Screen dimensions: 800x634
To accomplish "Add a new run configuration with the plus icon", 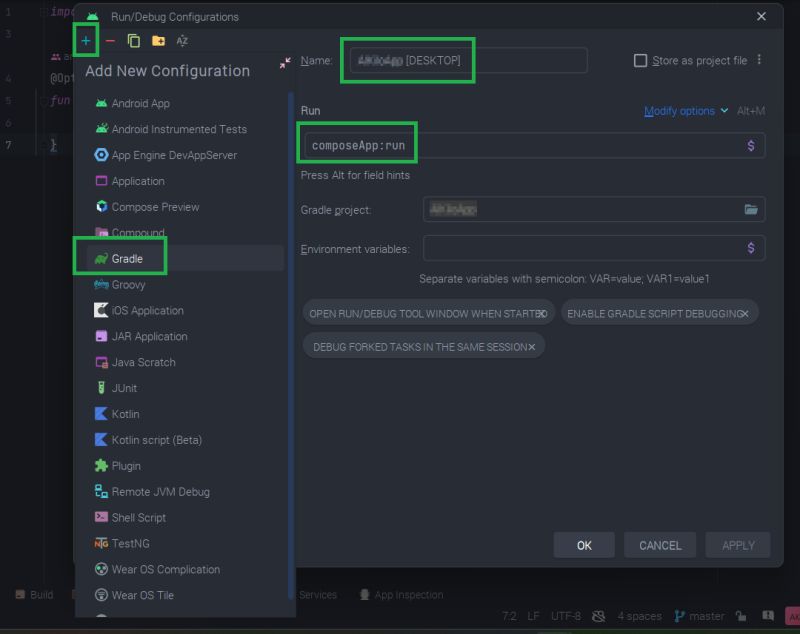I will tap(85, 41).
